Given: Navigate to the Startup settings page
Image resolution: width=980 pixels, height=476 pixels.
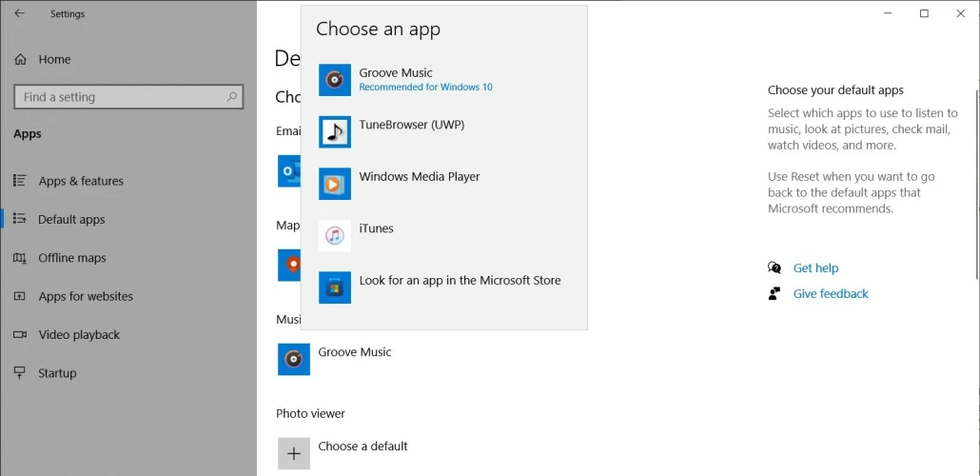Looking at the screenshot, I should click(57, 373).
